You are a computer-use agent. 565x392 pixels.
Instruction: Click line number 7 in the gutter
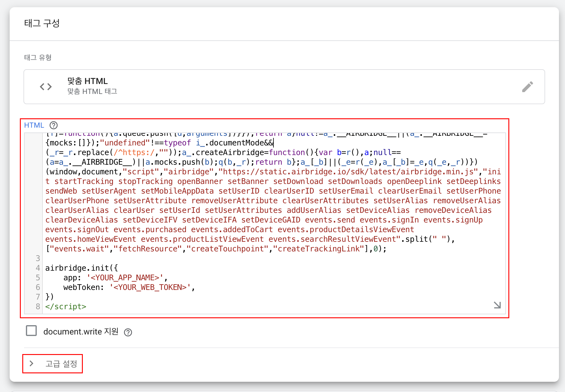(x=38, y=297)
